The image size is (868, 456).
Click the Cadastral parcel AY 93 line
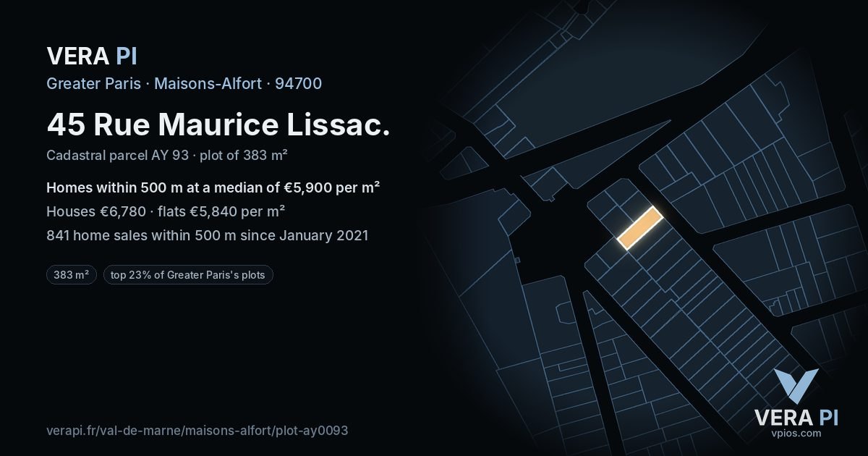click(x=167, y=155)
